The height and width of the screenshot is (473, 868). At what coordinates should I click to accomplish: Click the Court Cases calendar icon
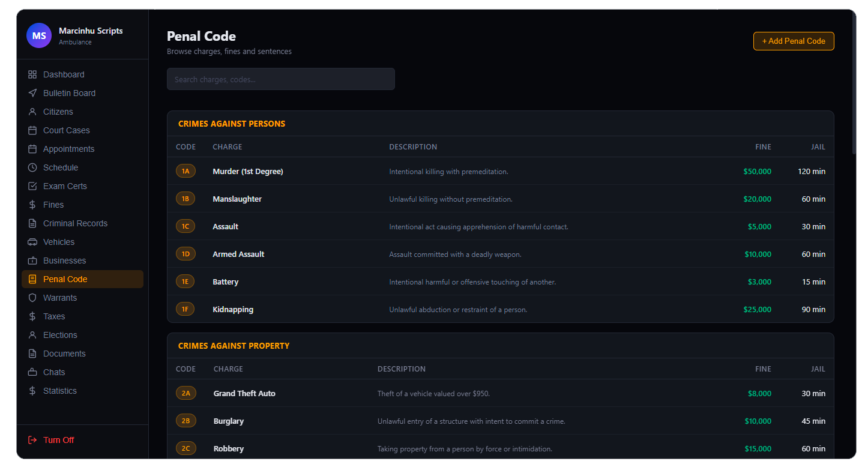click(x=32, y=130)
